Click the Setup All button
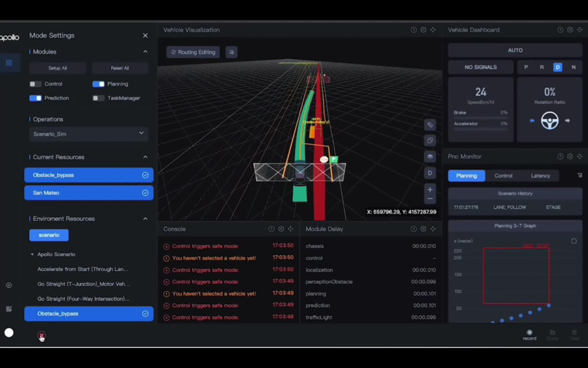588x368 pixels. (58, 68)
